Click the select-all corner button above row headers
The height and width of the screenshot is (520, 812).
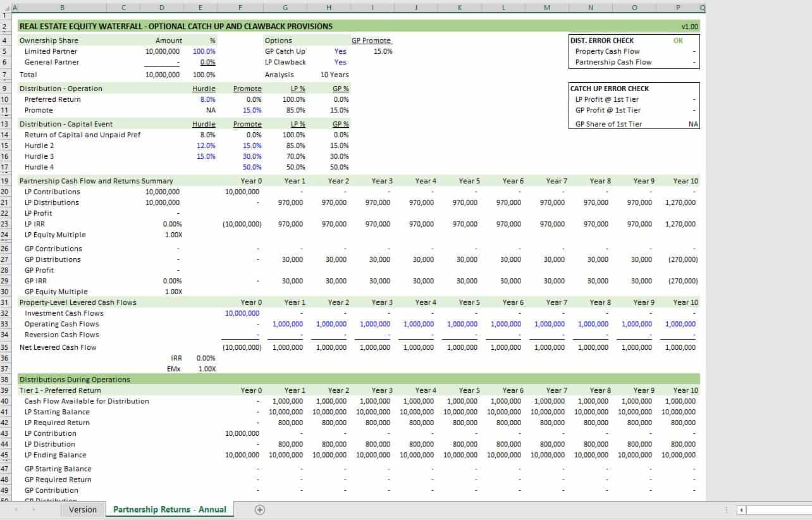pyautogui.click(x=6, y=8)
